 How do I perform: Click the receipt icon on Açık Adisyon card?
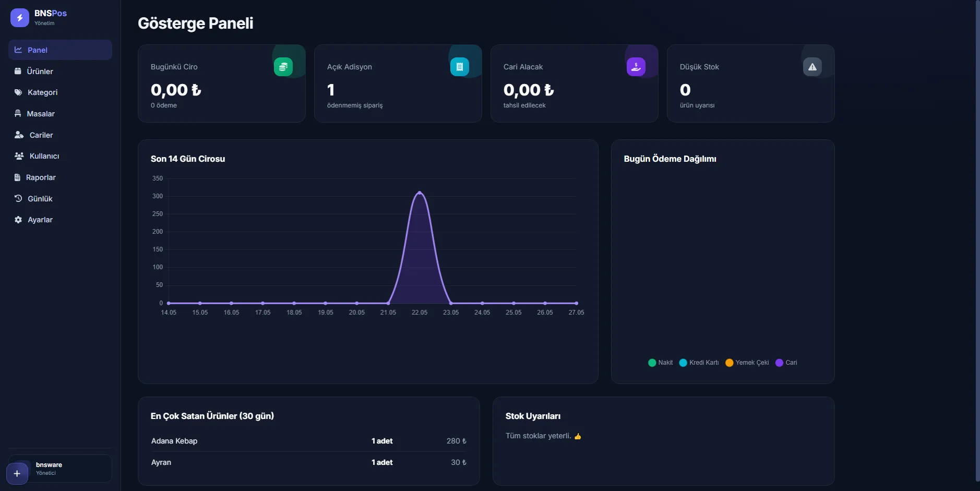pyautogui.click(x=460, y=67)
